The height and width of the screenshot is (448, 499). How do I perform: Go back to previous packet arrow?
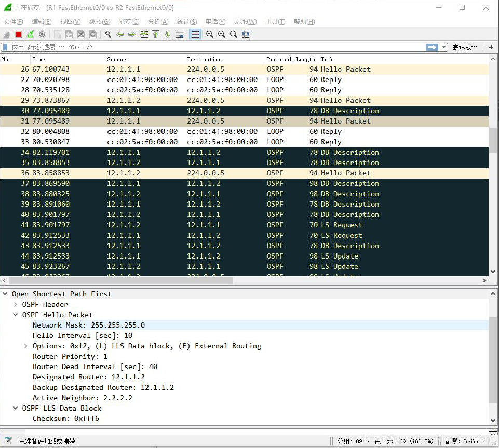pos(120,34)
